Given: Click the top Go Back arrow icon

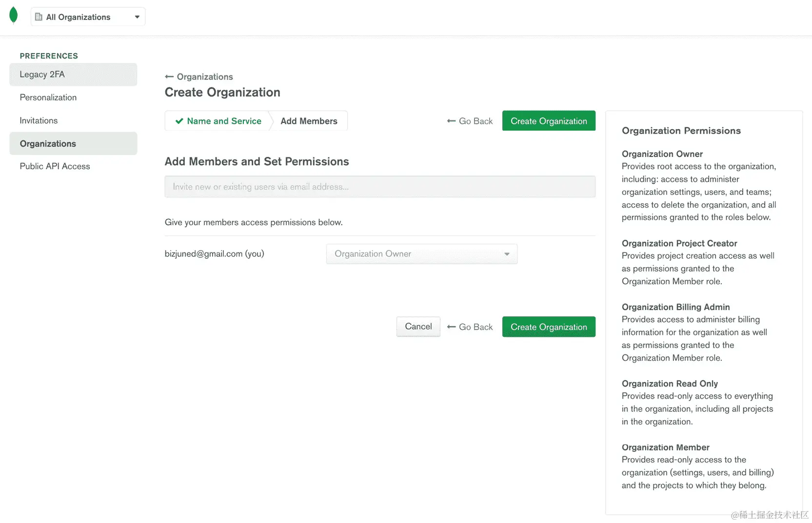Looking at the screenshot, I should point(451,121).
